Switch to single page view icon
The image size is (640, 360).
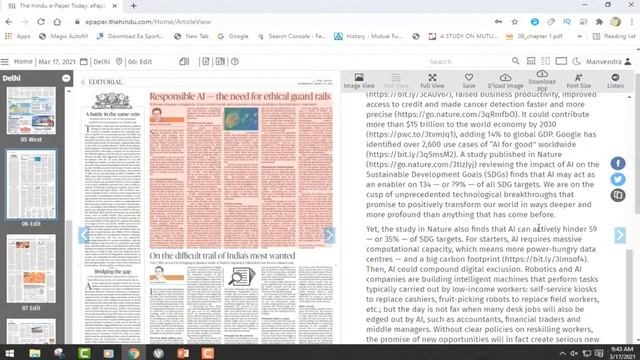coord(206,62)
